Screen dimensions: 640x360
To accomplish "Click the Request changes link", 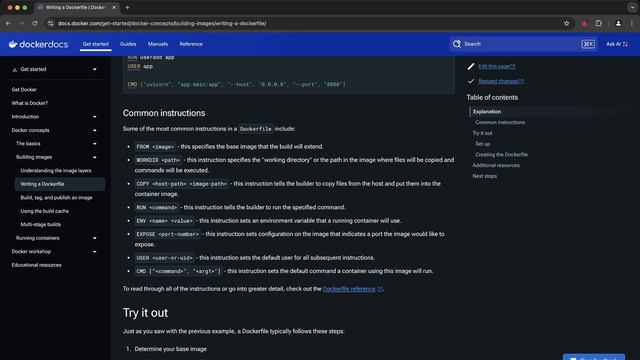I will 501,81.
